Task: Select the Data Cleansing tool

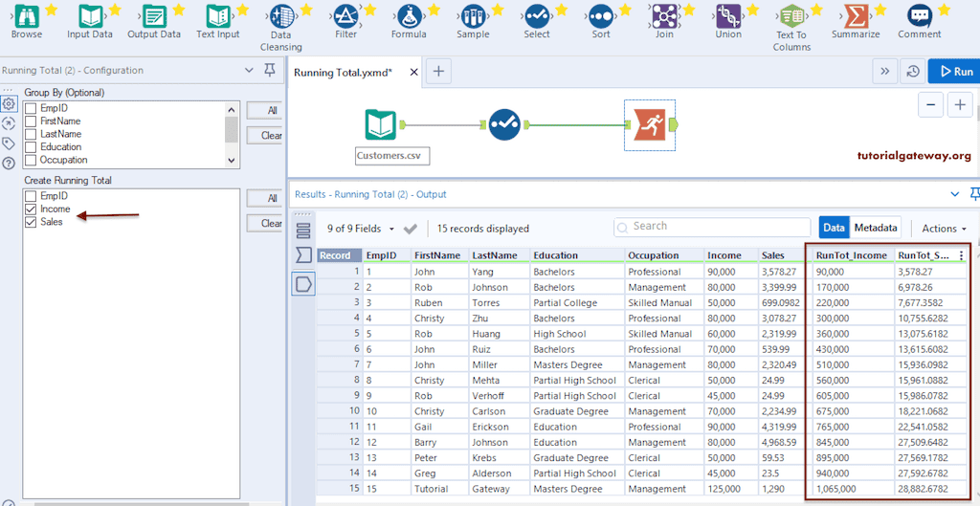Action: [282, 15]
